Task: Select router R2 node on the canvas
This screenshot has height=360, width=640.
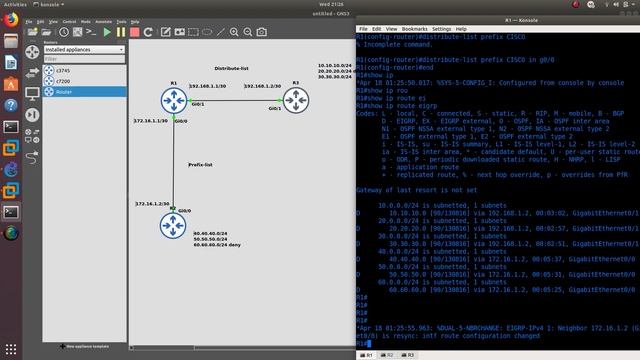Action: (173, 225)
